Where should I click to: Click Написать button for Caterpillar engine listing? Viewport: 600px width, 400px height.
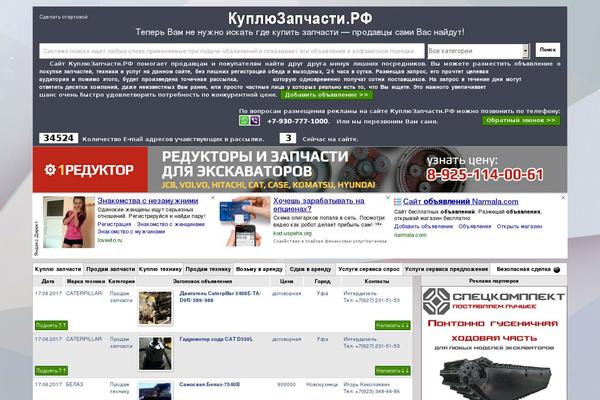click(393, 325)
